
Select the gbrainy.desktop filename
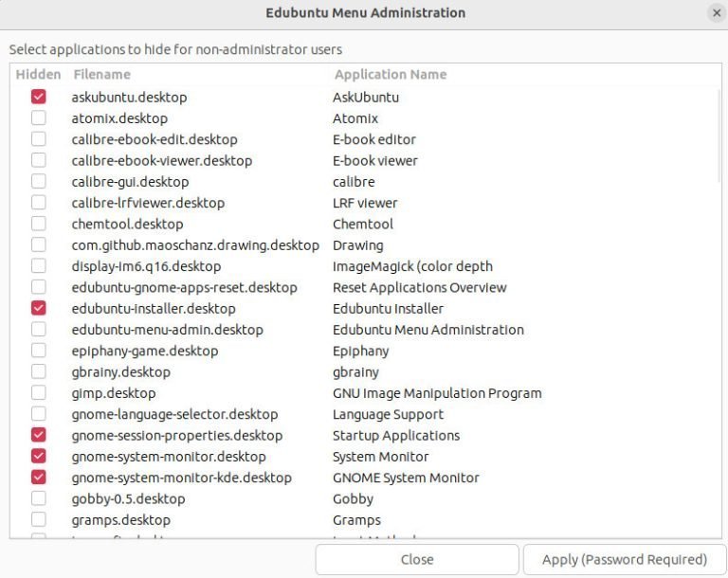tap(120, 371)
